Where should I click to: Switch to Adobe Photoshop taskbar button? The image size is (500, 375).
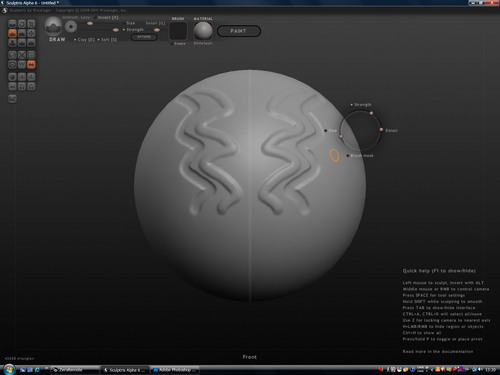(x=175, y=370)
